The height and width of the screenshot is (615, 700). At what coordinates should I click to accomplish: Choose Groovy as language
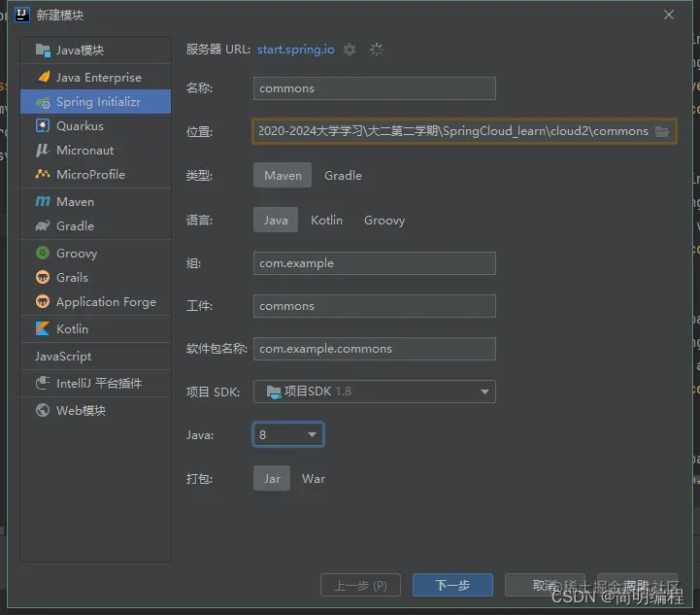click(x=384, y=221)
